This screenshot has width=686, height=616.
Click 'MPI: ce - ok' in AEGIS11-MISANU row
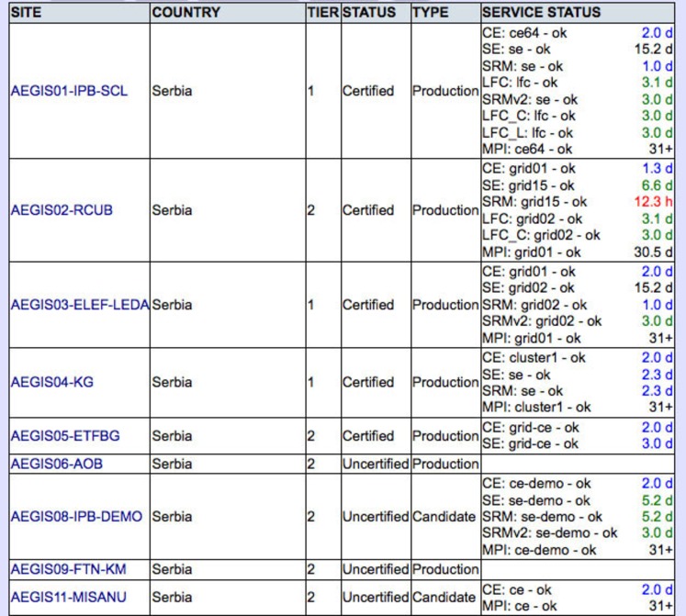(519, 606)
